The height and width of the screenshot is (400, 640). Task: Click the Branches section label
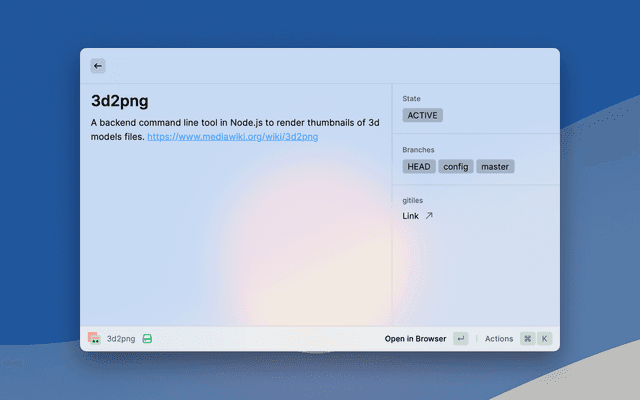(x=418, y=150)
